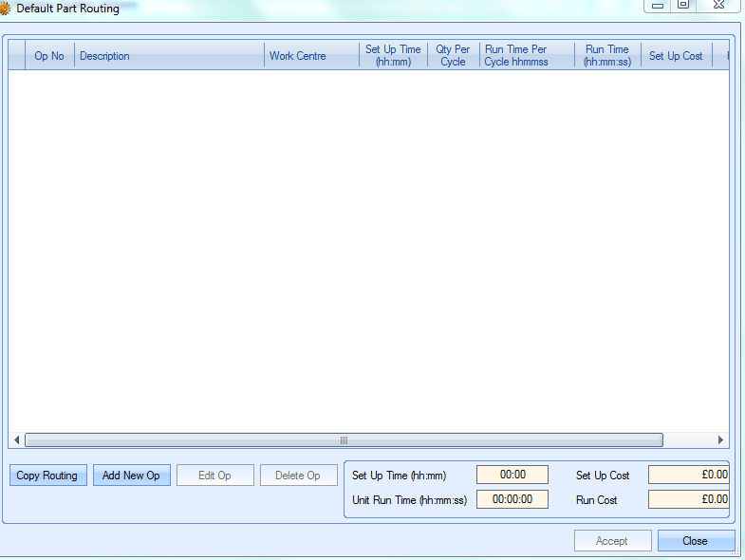Minimize the Default Part Routing window
The image size is (745, 560).
coord(657,6)
